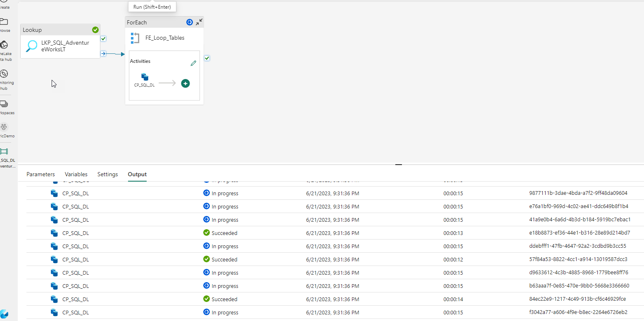The image size is (644, 321).
Task: Click the Data Factory experience switcher icon
Action: pyautogui.click(x=4, y=314)
